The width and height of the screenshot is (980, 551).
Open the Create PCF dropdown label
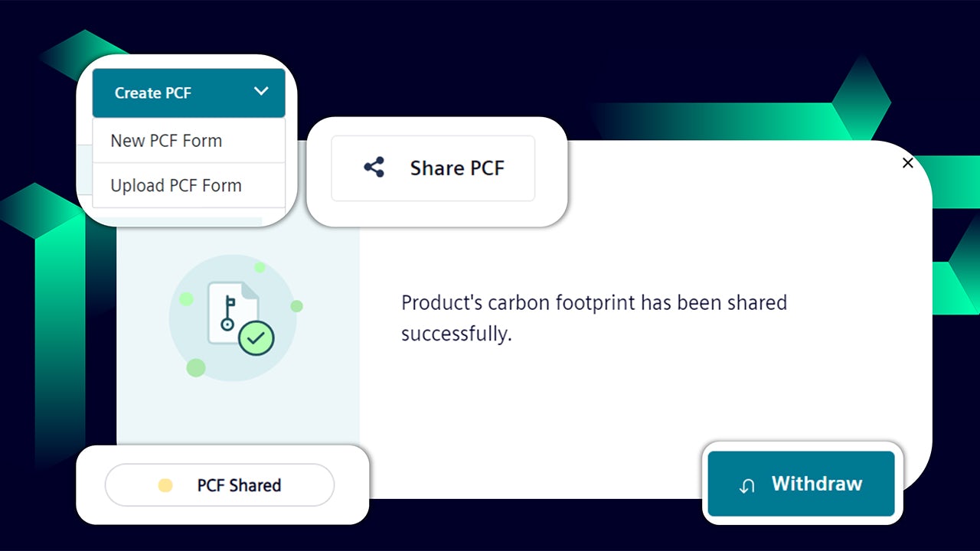tap(153, 93)
